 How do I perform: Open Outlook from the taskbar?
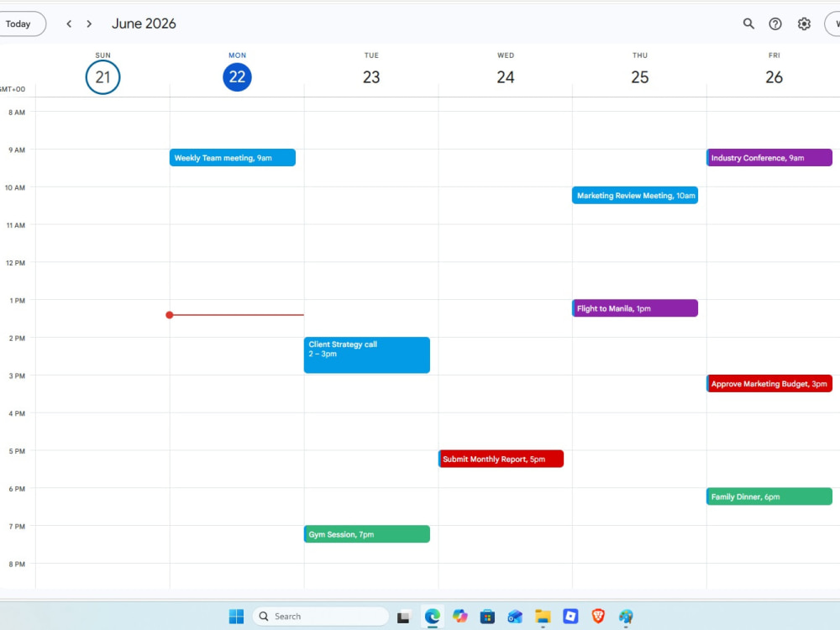point(515,617)
